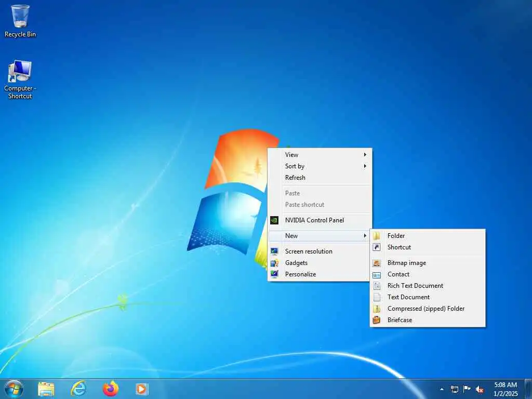Screen dimensions: 532x399
Task: Select the Computer - Shortcut desktop icon
Action: [20, 79]
